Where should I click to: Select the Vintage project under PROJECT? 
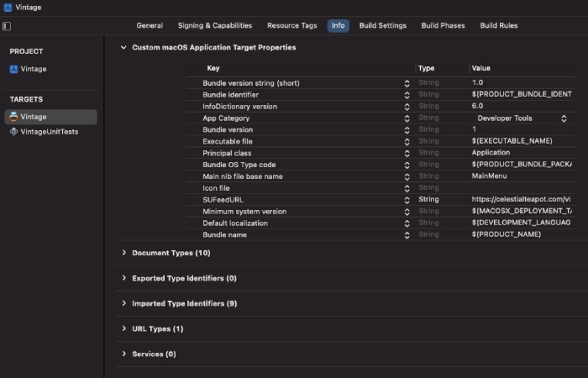(29, 69)
